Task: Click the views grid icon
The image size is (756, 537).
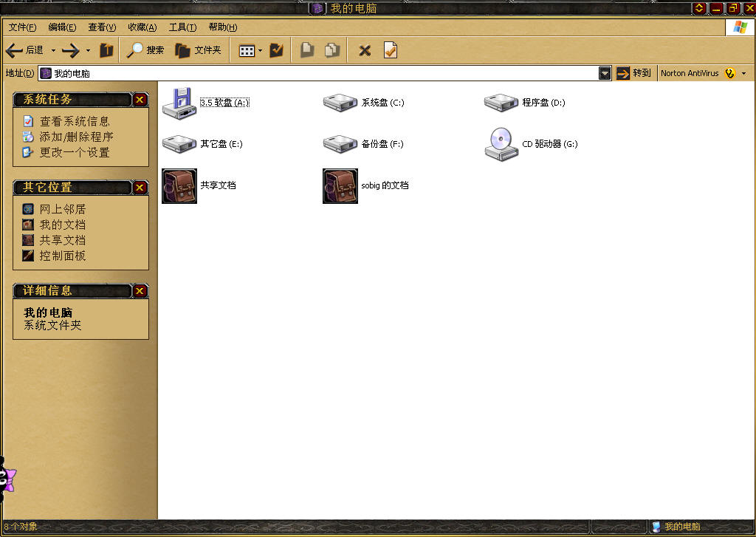Action: pos(247,51)
